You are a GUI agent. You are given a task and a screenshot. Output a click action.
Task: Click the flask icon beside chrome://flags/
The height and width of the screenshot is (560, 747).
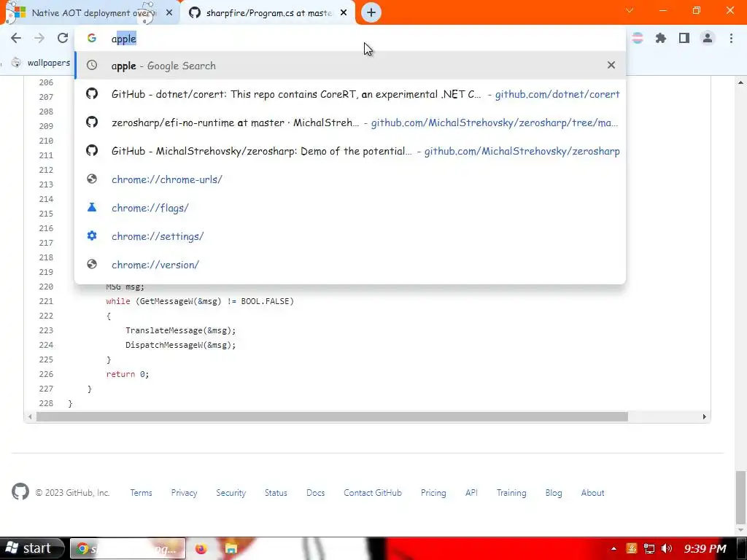pos(92,207)
